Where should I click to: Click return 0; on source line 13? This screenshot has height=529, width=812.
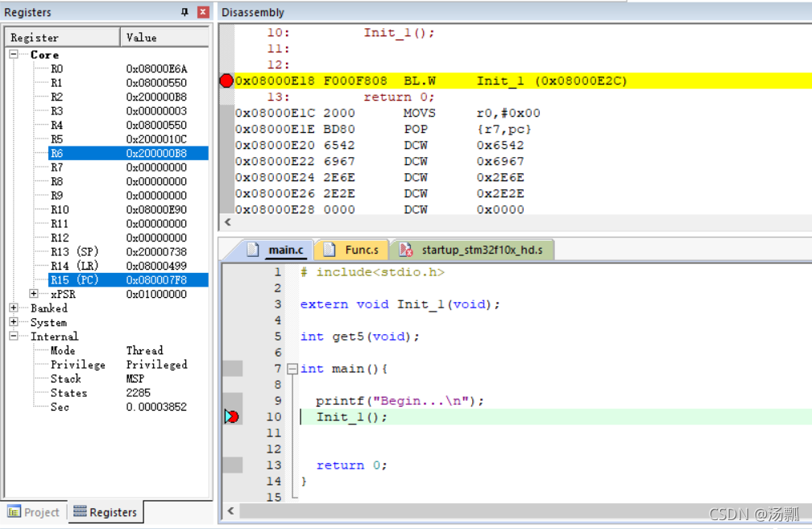351,465
